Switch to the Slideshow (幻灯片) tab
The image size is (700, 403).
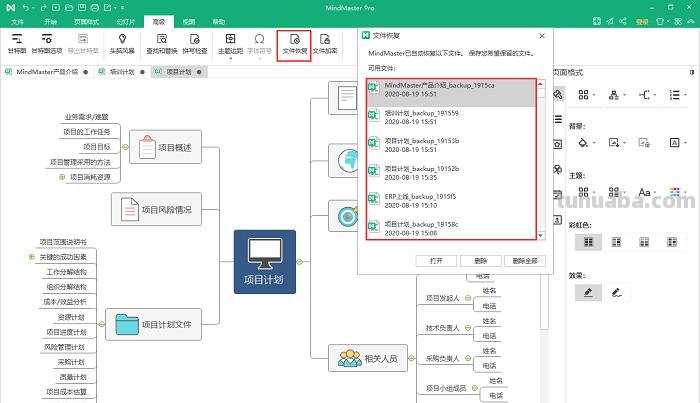coord(125,21)
